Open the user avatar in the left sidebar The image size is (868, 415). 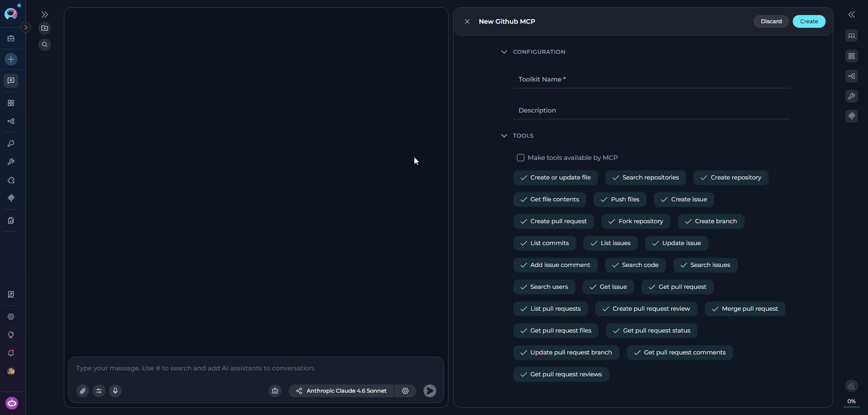point(11,371)
